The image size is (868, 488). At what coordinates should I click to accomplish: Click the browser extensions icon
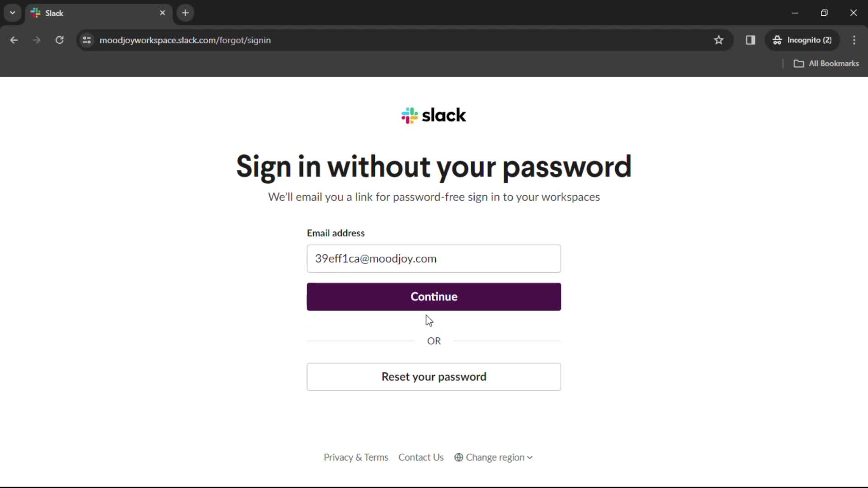[750, 40]
